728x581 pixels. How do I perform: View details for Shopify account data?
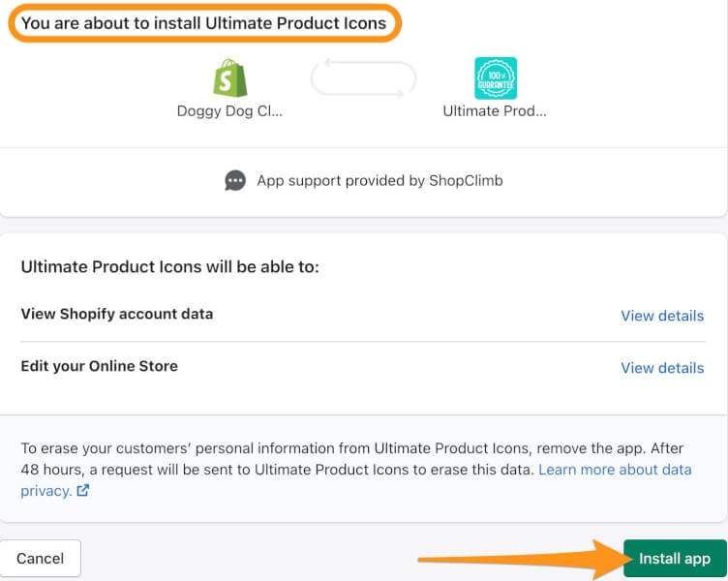[662, 316]
